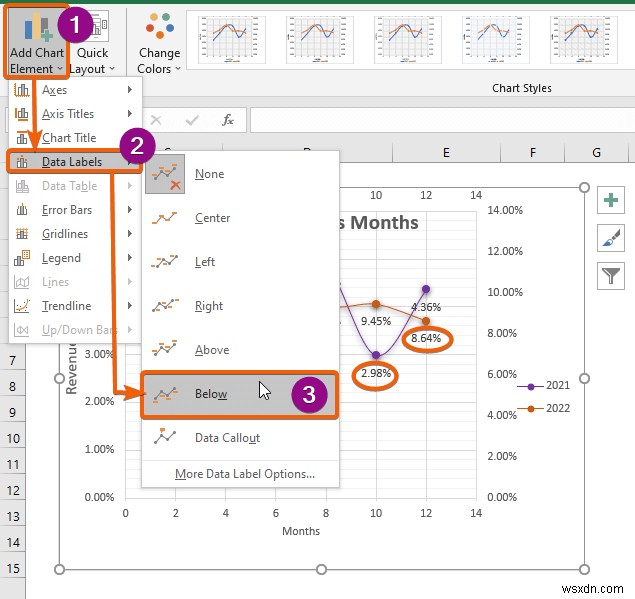Expand the Legend submenu arrow
The image size is (635, 599).
(130, 258)
